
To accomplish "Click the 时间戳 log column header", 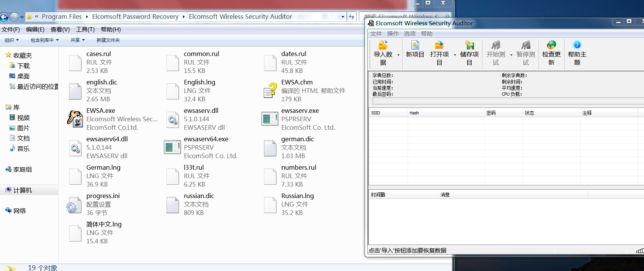I will (403, 195).
